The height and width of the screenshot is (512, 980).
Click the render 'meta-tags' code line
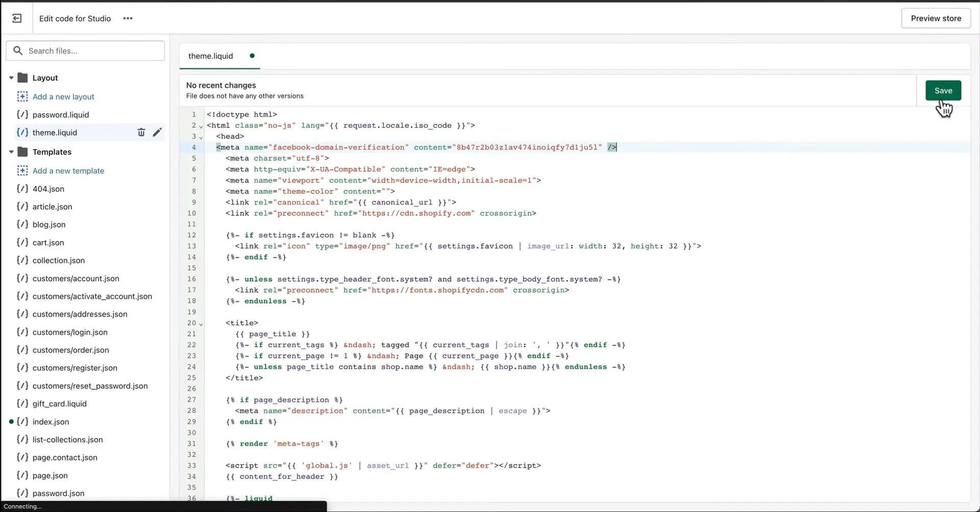(282, 444)
